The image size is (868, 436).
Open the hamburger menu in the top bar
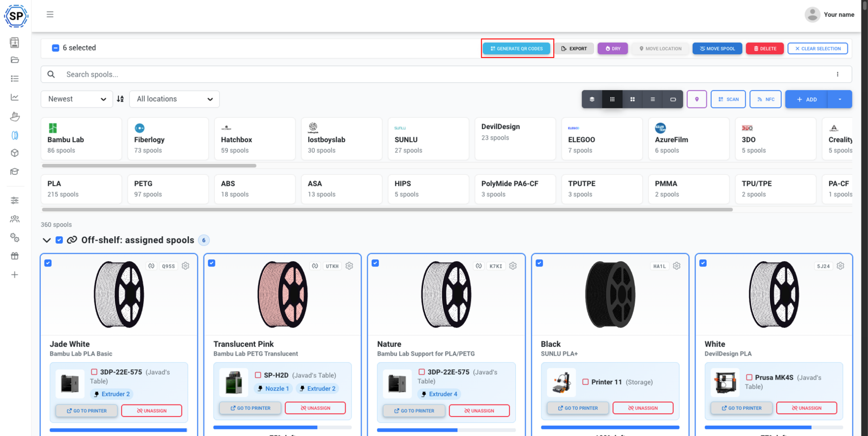50,15
